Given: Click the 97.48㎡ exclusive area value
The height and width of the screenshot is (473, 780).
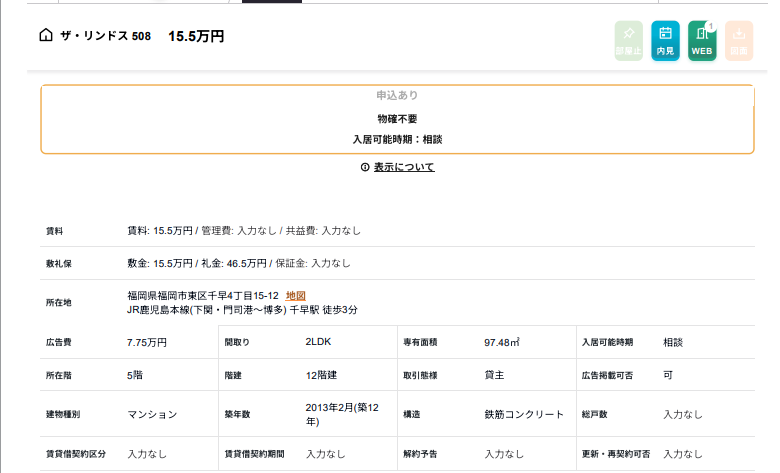Looking at the screenshot, I should click(x=502, y=342).
